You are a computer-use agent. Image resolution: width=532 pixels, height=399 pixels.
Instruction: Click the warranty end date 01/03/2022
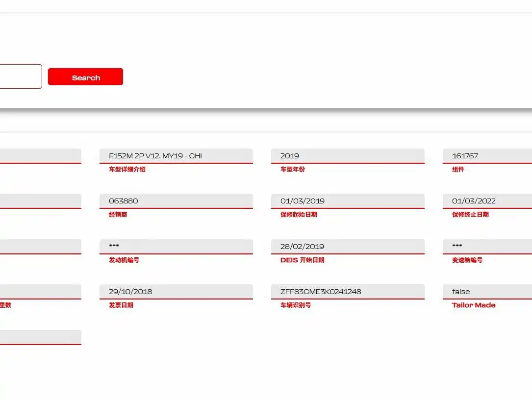[x=487, y=201]
